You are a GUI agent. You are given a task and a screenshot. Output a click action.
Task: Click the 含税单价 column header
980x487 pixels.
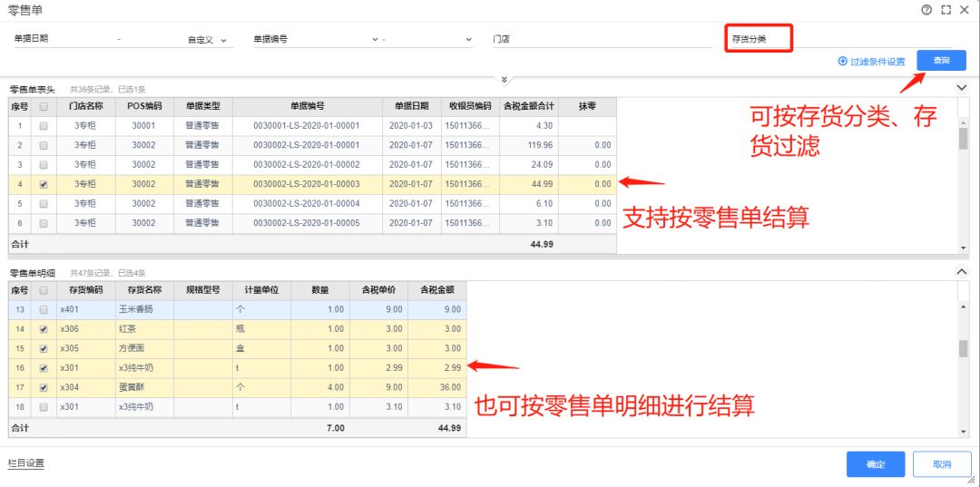(378, 290)
